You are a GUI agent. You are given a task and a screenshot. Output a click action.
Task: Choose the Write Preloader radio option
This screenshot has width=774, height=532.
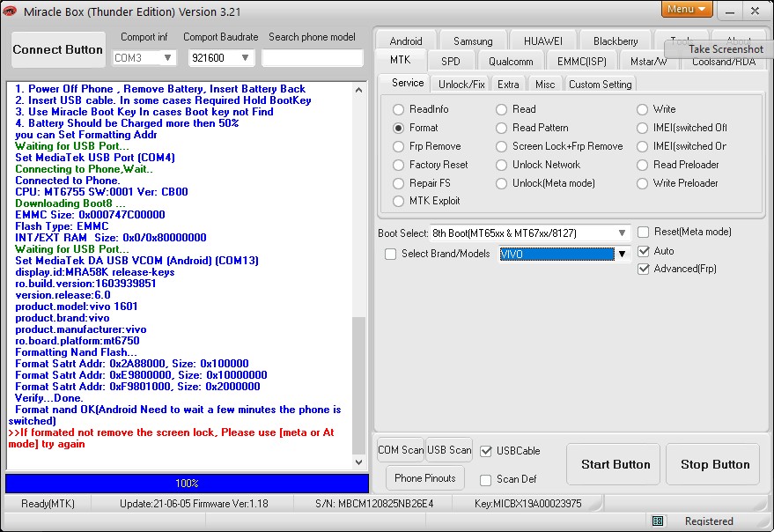pyautogui.click(x=642, y=183)
